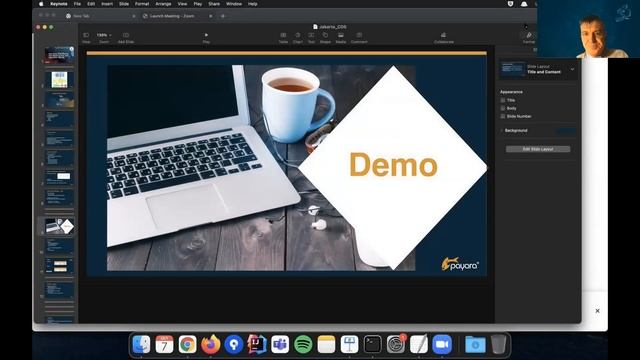This screenshot has width=640, height=360.
Task: Open the Help menu
Action: point(253,4)
